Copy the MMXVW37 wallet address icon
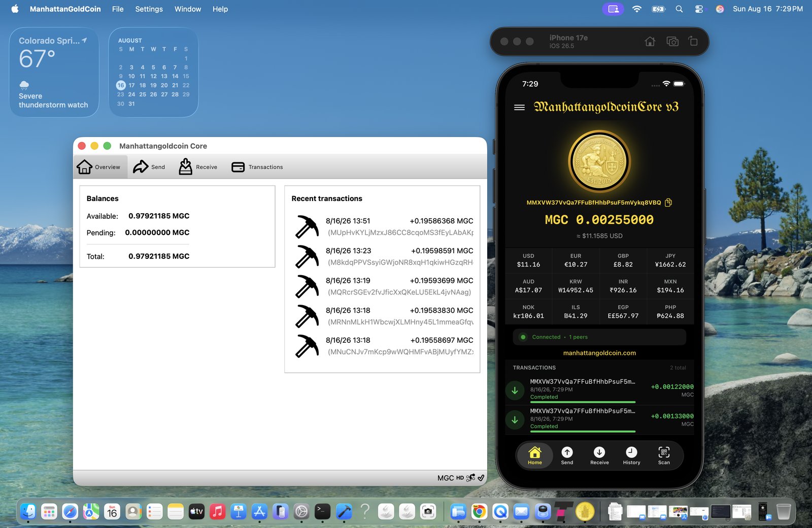812x528 pixels. coord(668,202)
